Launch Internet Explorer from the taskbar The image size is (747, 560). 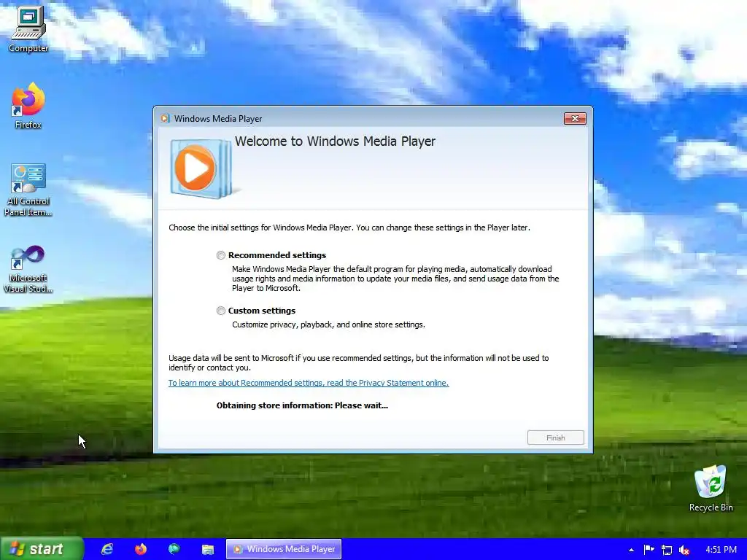pos(107,549)
